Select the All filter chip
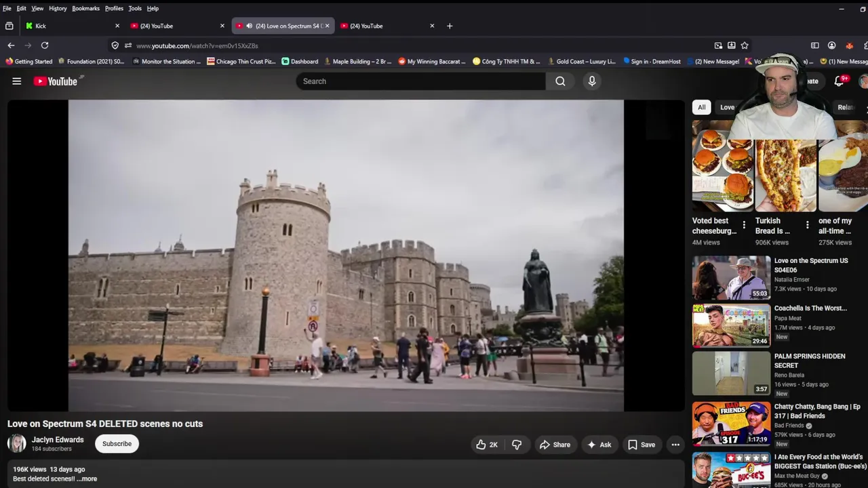This screenshot has width=868, height=488. (701, 107)
